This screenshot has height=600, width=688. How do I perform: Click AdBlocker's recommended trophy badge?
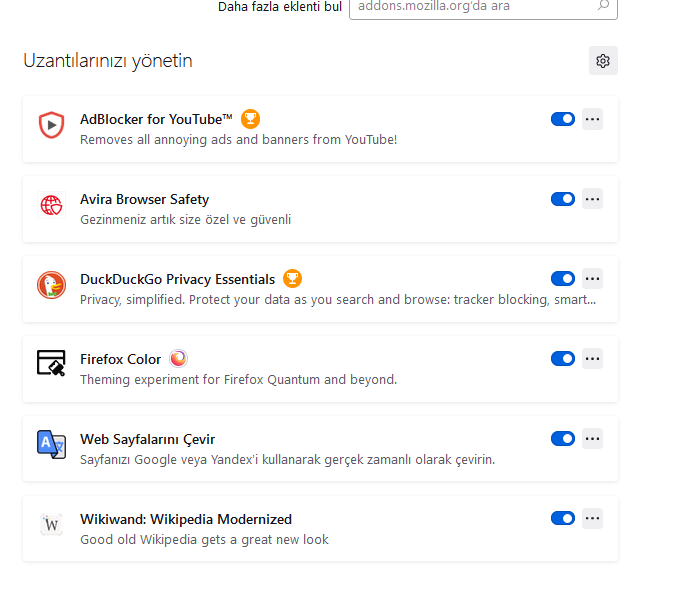[250, 119]
